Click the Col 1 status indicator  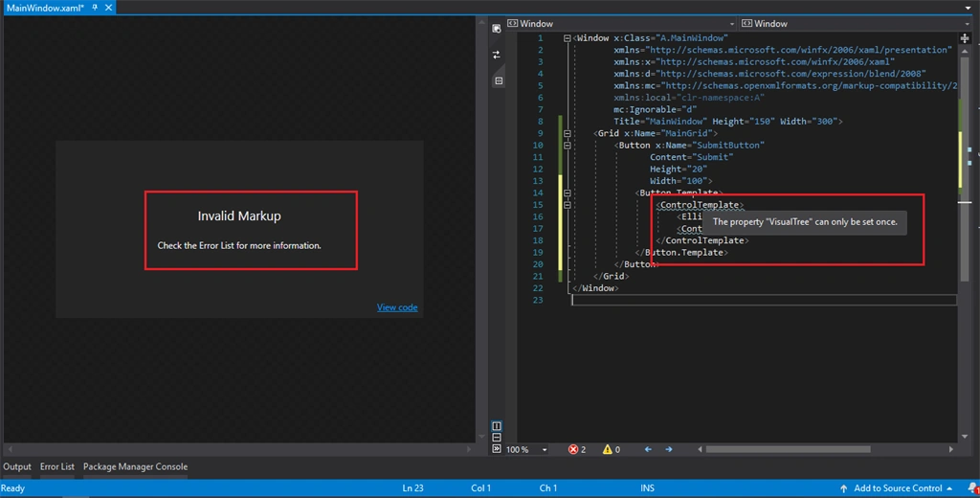(481, 488)
